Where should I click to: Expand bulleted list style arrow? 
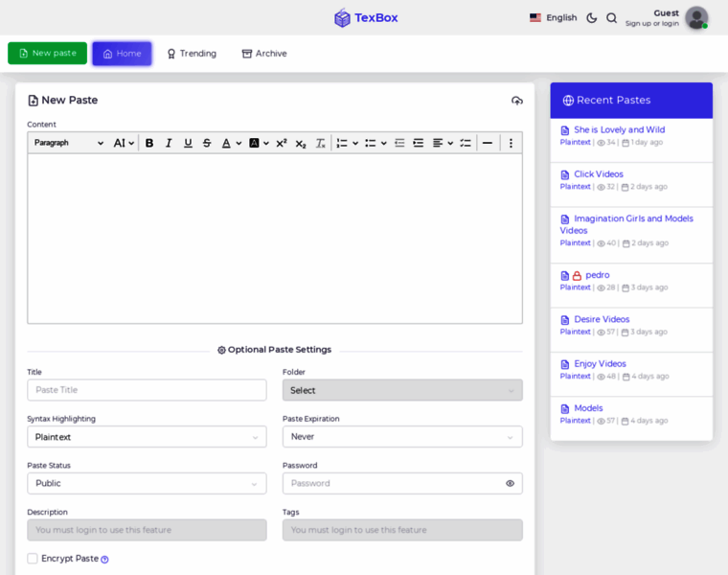383,143
